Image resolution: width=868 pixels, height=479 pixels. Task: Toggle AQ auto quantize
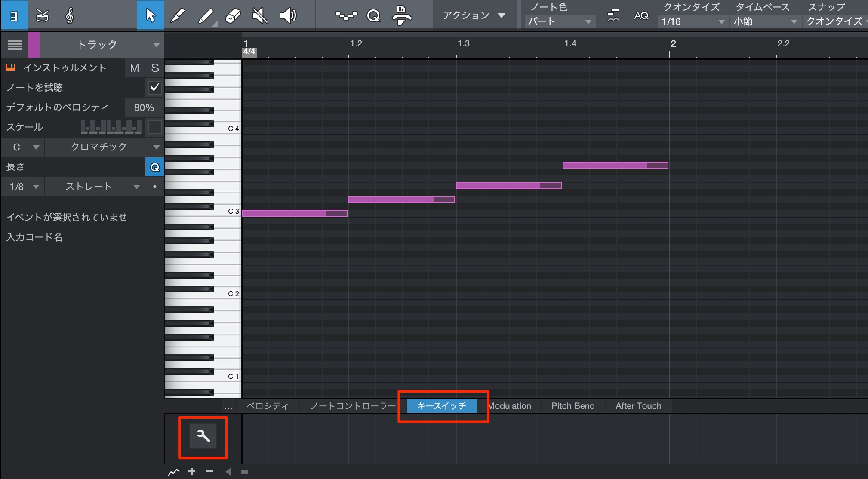tap(641, 16)
